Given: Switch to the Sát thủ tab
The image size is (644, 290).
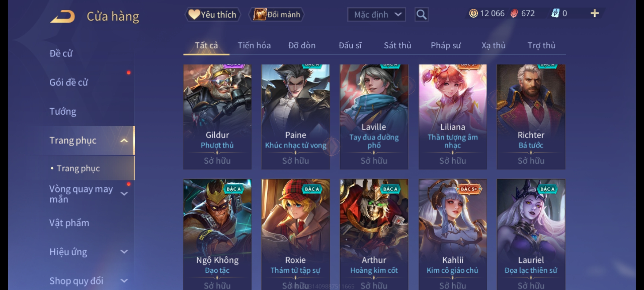Looking at the screenshot, I should [x=397, y=45].
